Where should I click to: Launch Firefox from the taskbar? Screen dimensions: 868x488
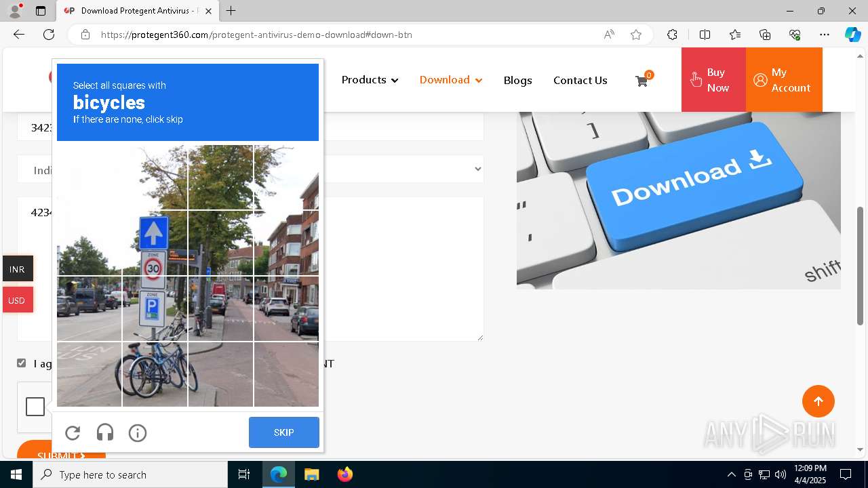[x=344, y=474]
